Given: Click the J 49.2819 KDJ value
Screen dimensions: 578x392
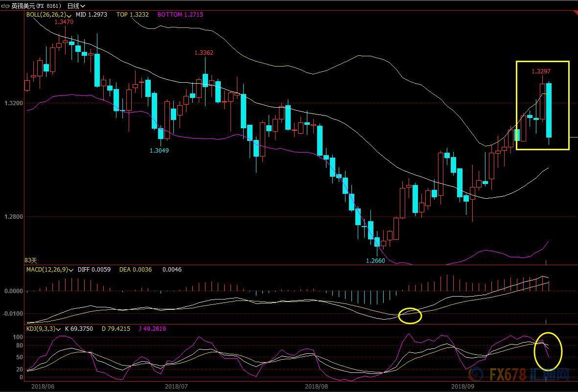Looking at the screenshot, I should click(x=152, y=328).
